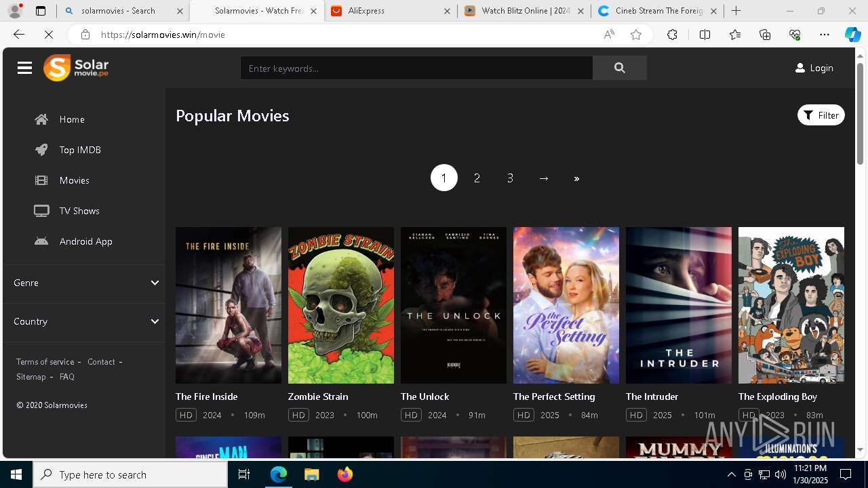Open The Fire Inside poster

[x=229, y=305]
